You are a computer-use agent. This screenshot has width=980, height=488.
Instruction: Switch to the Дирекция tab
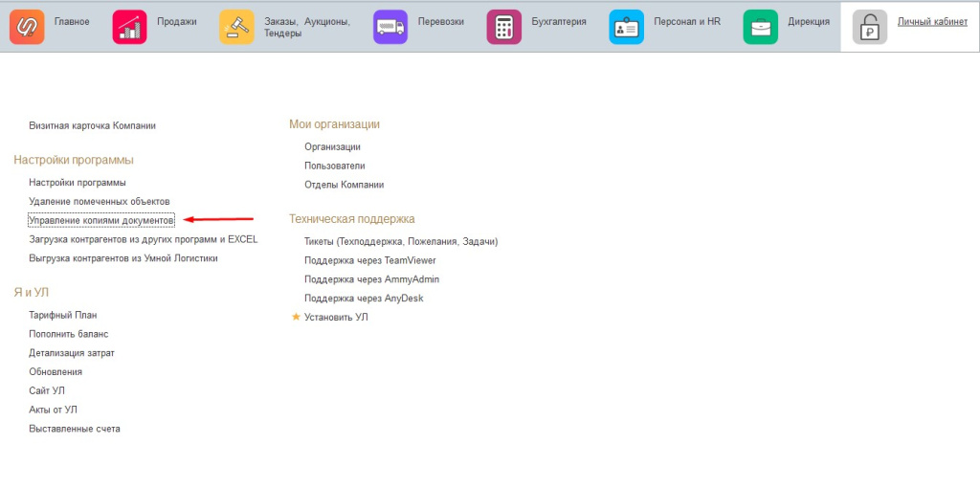809,22
